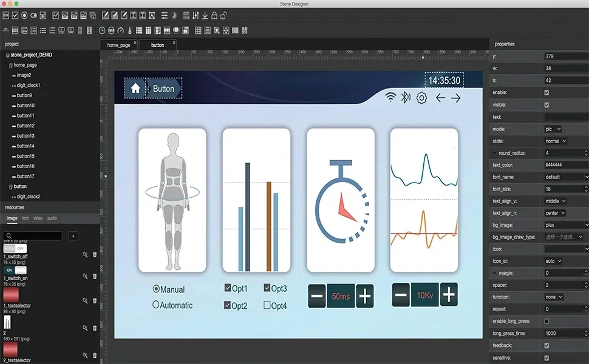
Task: Open the state dropdown showing normal
Action: [x=556, y=141]
